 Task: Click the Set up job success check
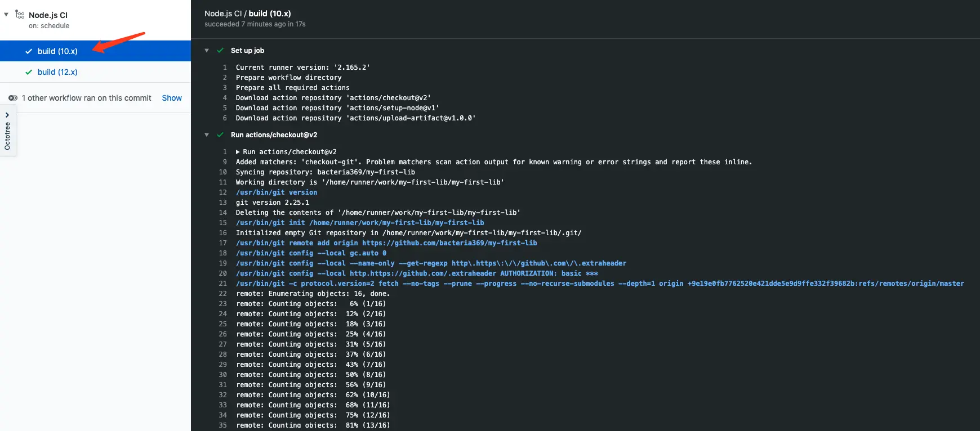[220, 50]
